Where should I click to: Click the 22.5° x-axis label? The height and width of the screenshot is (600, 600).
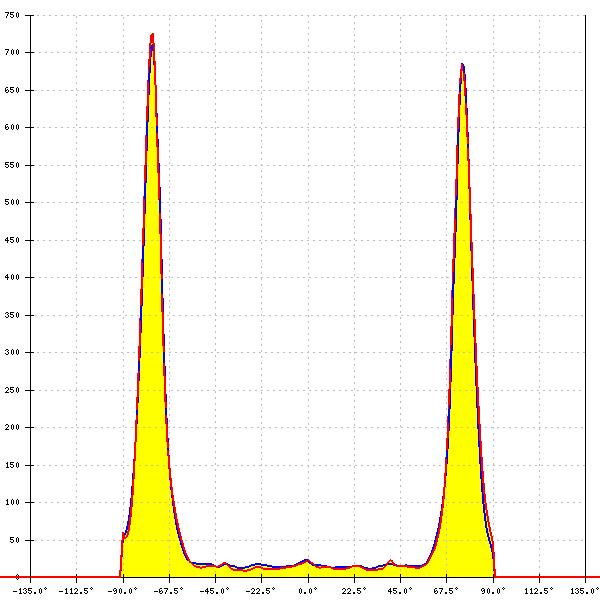[354, 591]
